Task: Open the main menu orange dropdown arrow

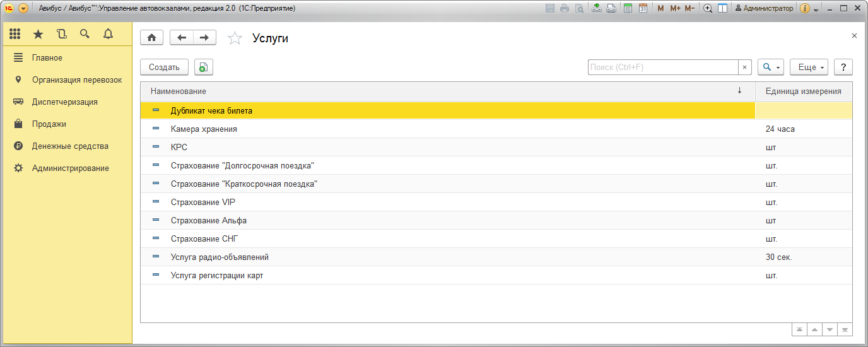Action: tap(23, 9)
